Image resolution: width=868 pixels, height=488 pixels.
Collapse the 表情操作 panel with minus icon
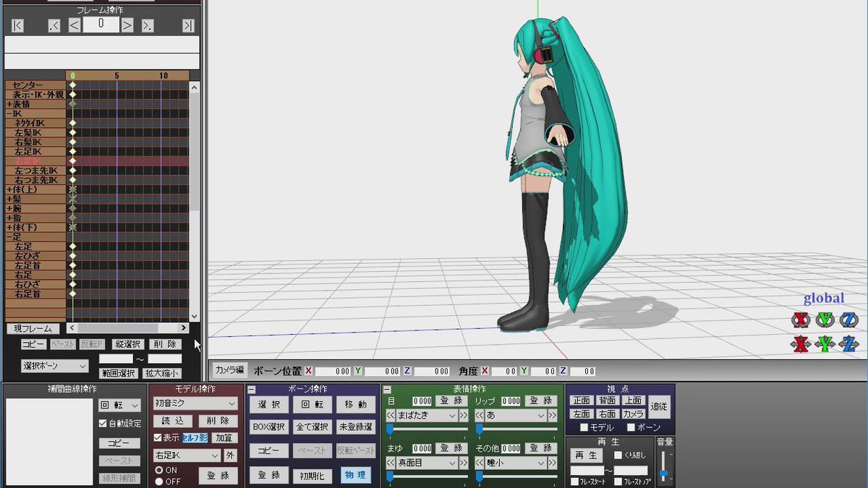[388, 390]
